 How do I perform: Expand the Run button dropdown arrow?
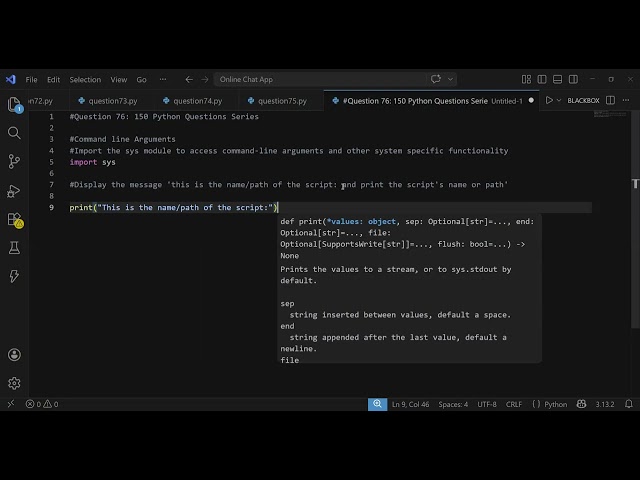(x=559, y=100)
